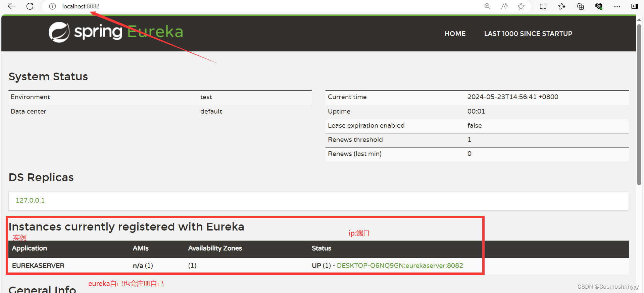
Task: Click the AMIs column header
Action: (x=141, y=248)
